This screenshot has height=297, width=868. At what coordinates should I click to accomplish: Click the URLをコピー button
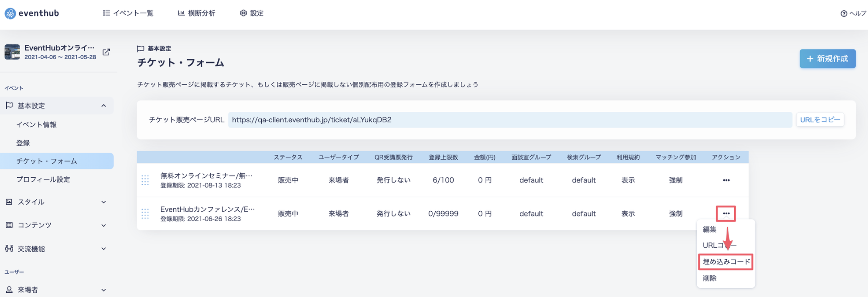tap(820, 120)
